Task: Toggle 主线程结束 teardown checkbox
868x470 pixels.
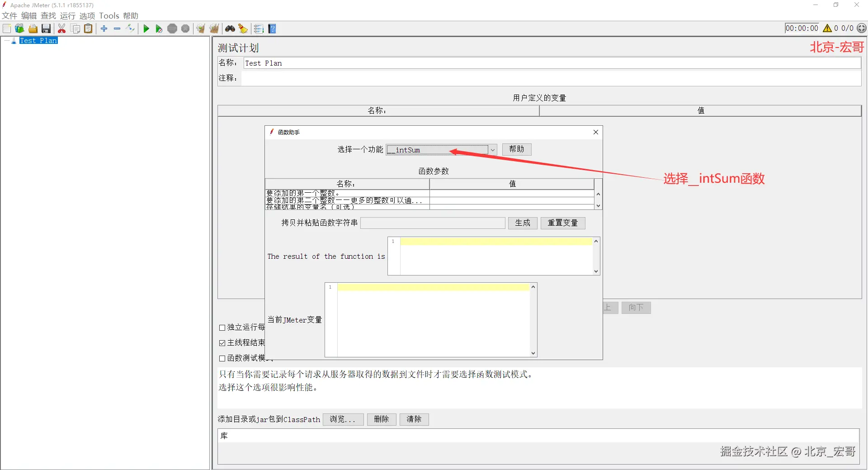Action: pos(222,343)
